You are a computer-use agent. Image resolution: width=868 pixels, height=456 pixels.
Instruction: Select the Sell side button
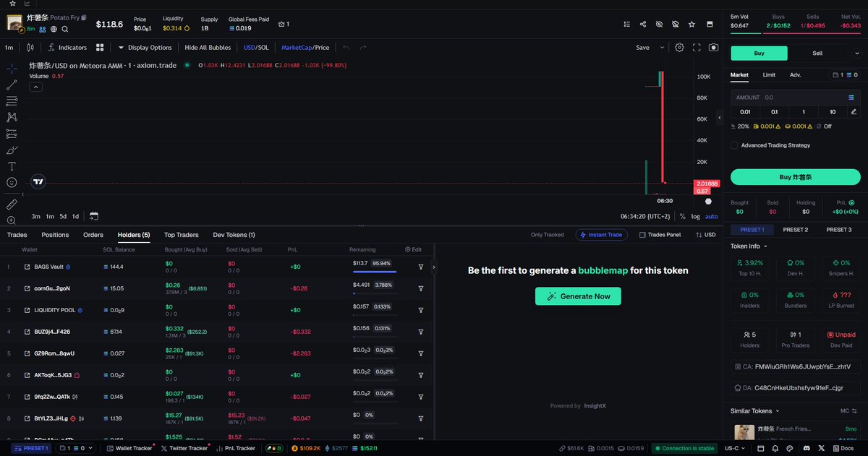click(x=817, y=53)
